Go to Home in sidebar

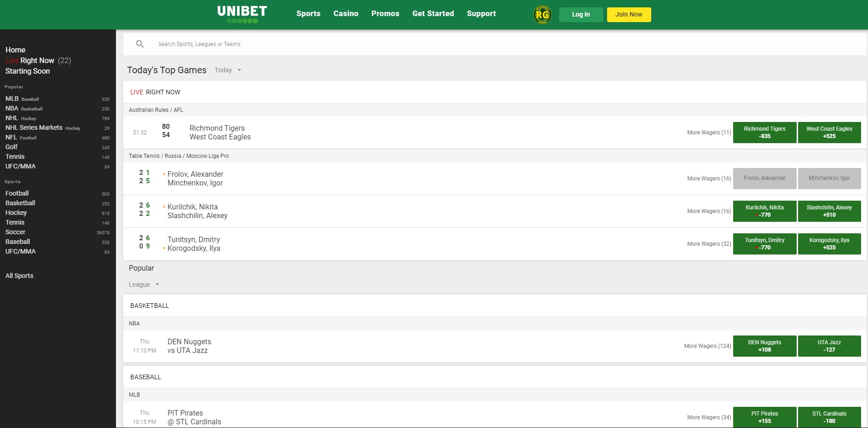(x=16, y=50)
